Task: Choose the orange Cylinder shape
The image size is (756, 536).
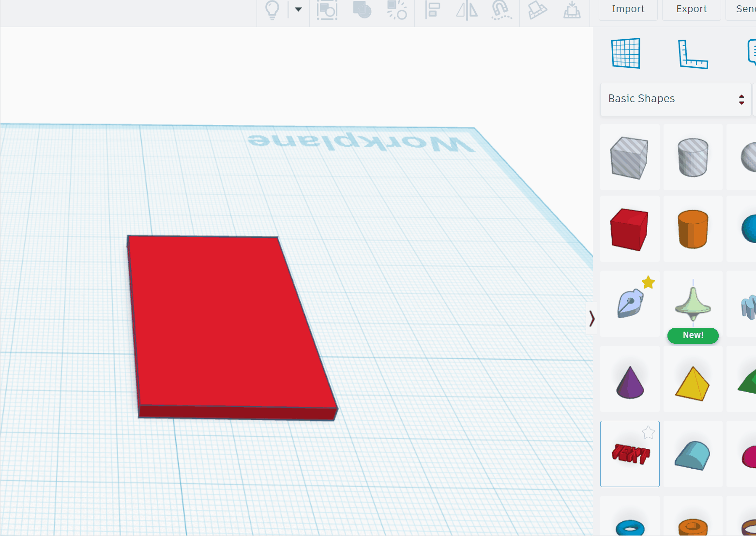Action: click(x=693, y=229)
